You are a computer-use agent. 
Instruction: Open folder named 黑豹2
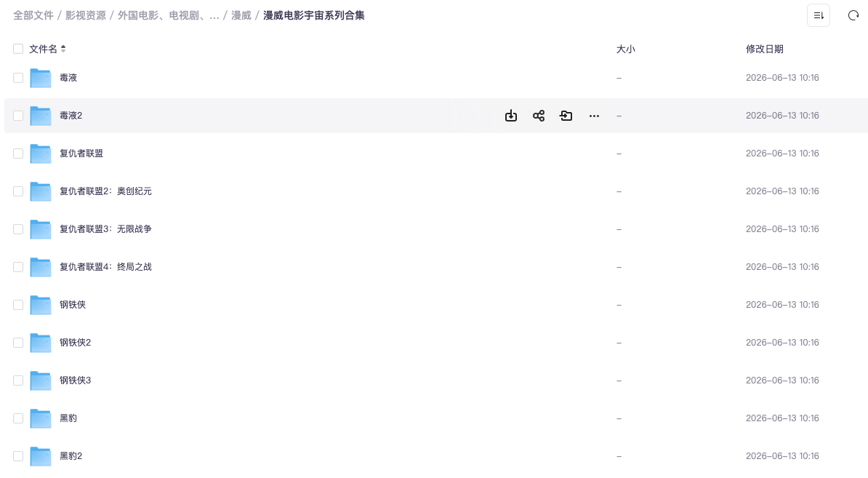coord(71,456)
